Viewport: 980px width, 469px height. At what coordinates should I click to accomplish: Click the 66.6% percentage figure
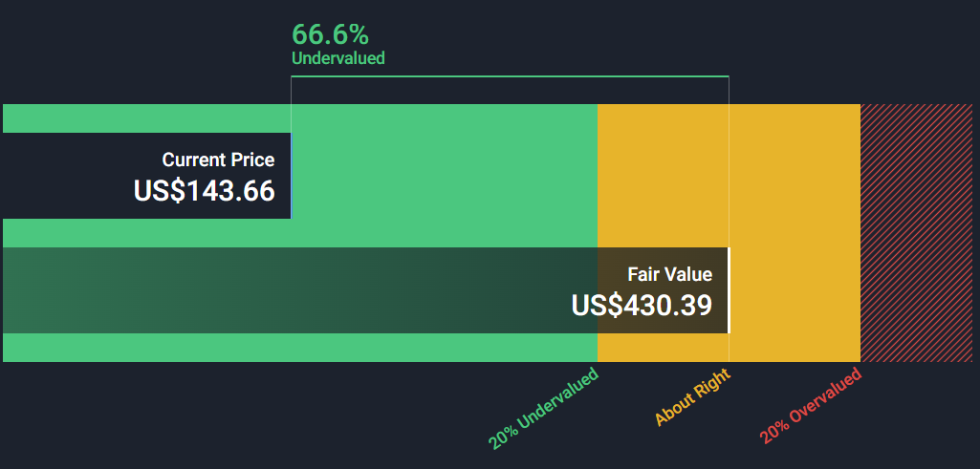coord(330,34)
